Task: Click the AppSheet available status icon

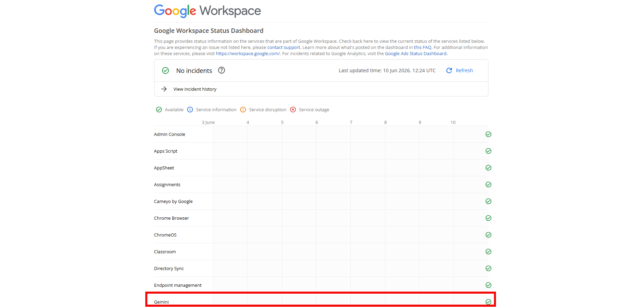Action: tap(488, 168)
